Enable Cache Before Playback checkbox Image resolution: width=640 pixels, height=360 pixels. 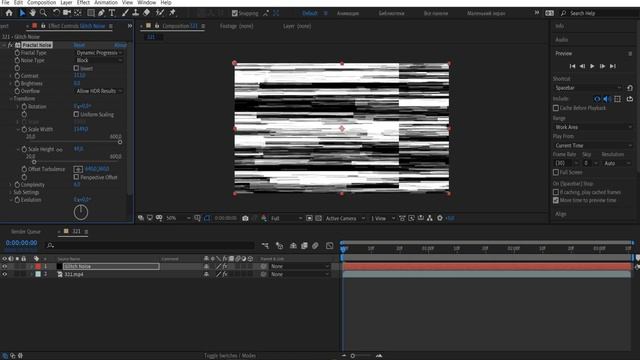click(x=556, y=108)
